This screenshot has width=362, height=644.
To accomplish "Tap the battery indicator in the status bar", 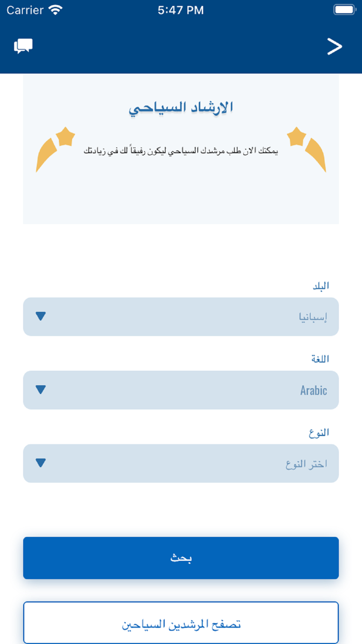I will click(x=343, y=8).
